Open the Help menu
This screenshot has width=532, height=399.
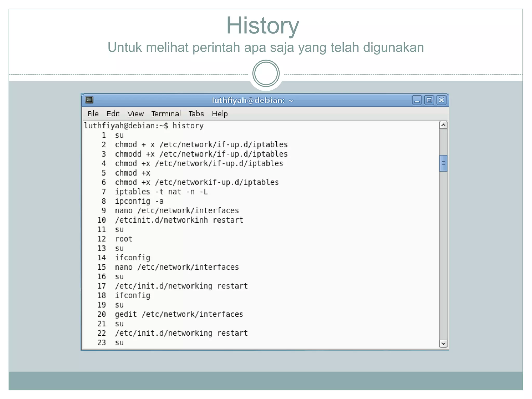tap(220, 114)
